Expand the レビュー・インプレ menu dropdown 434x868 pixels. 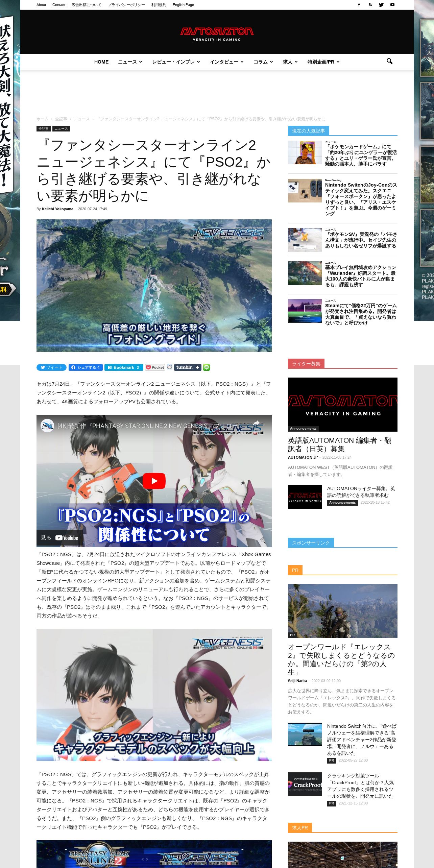[x=176, y=62]
